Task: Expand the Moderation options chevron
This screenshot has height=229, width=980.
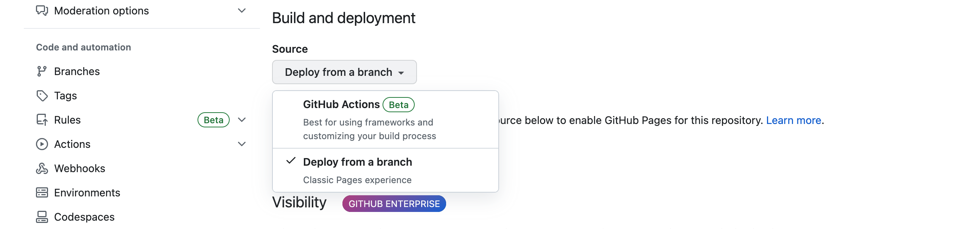Action: (x=241, y=11)
